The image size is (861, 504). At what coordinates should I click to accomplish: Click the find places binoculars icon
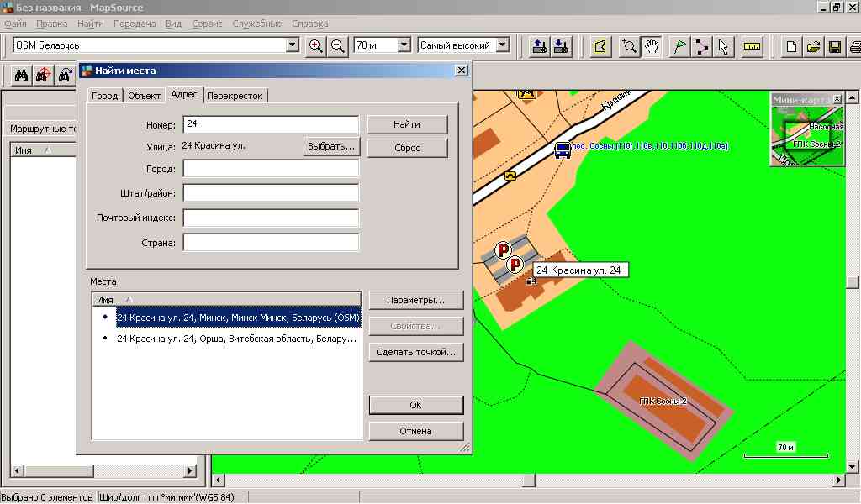[x=22, y=76]
